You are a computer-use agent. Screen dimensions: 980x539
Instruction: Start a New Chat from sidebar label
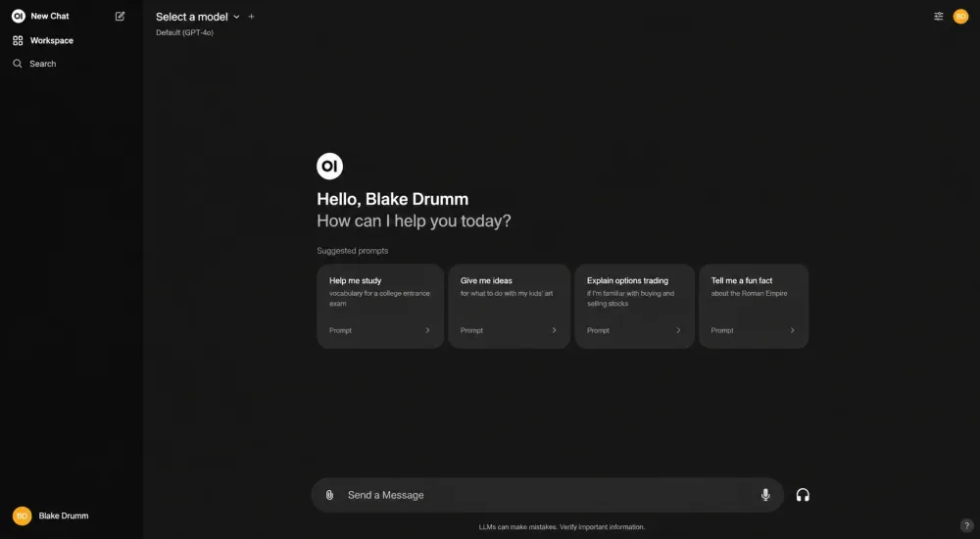point(50,17)
